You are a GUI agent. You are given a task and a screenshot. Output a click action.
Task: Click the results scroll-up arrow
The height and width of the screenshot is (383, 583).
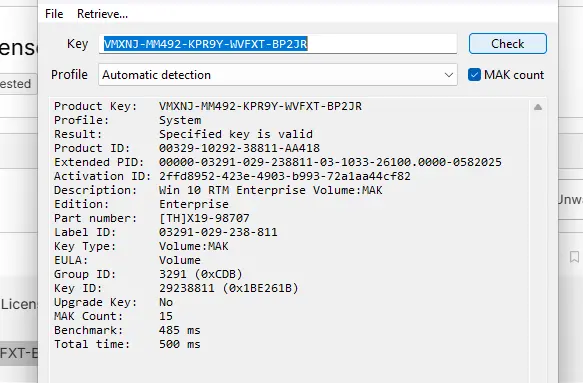(x=538, y=107)
